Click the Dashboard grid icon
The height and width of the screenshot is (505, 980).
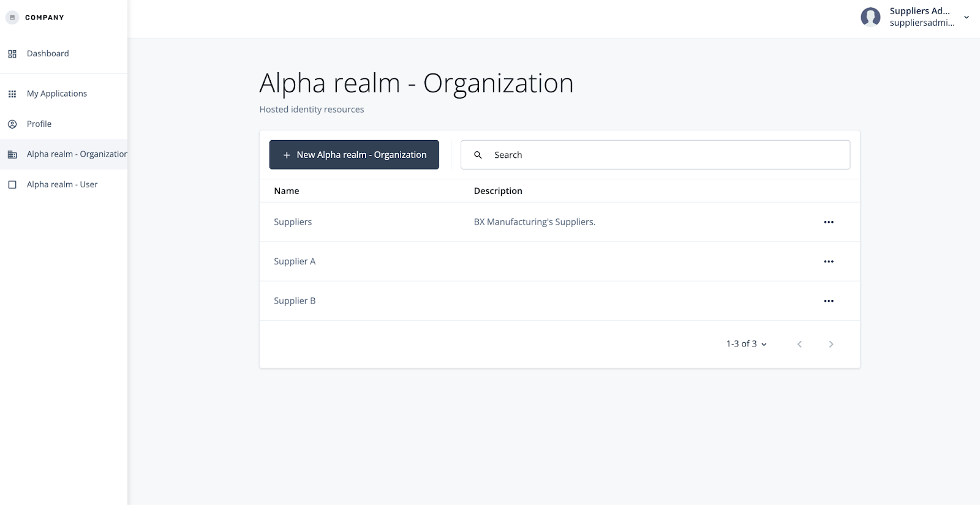click(12, 54)
